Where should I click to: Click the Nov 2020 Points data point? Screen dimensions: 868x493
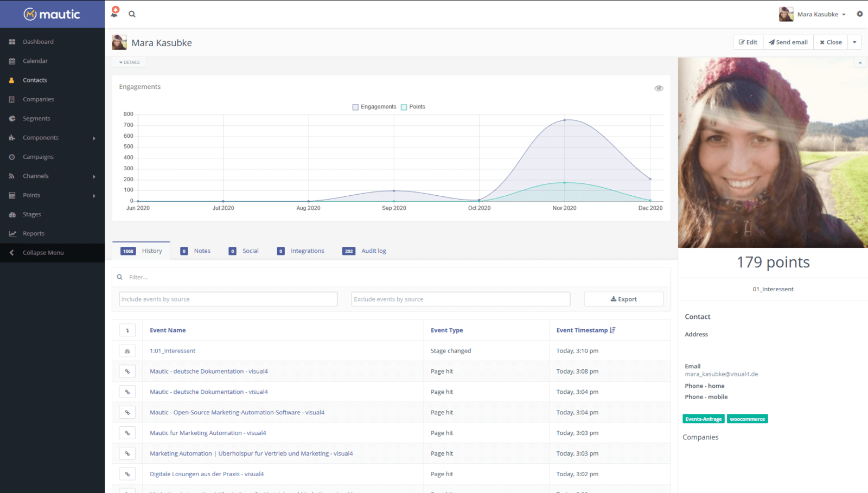click(565, 183)
